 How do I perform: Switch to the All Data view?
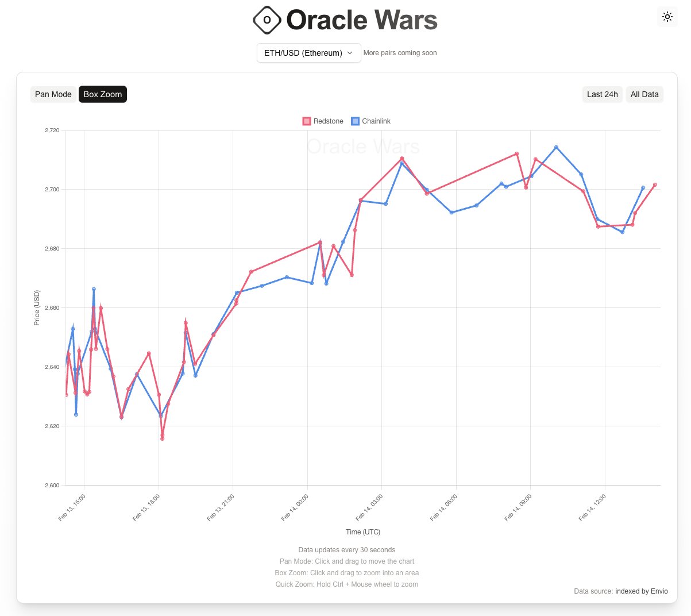pos(644,94)
